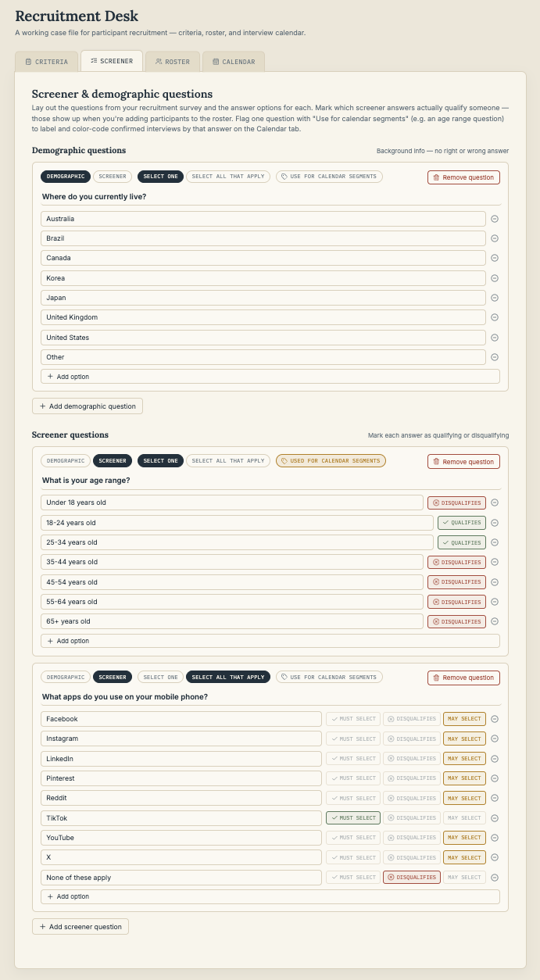Open the Calendar tab

click(x=234, y=62)
